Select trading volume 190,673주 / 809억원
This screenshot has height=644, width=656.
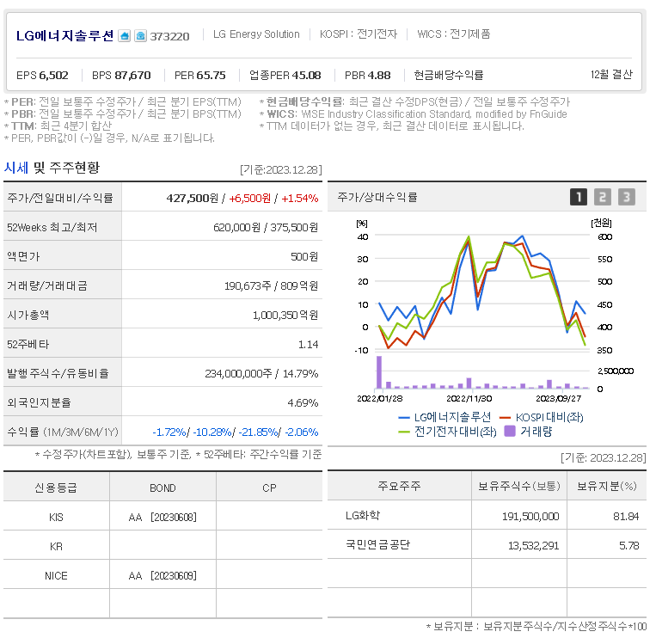pyautogui.click(x=271, y=285)
